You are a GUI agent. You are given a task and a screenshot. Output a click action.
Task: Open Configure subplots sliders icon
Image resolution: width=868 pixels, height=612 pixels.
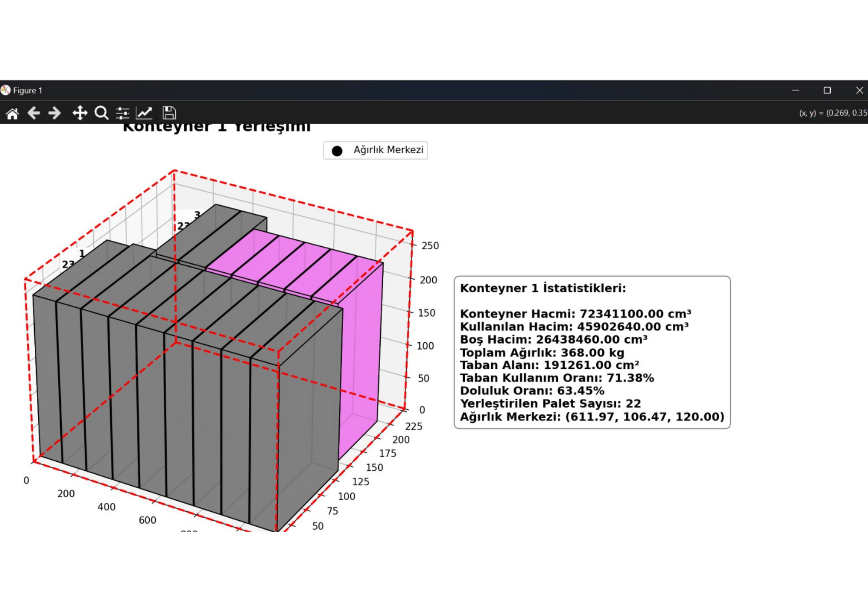[123, 113]
